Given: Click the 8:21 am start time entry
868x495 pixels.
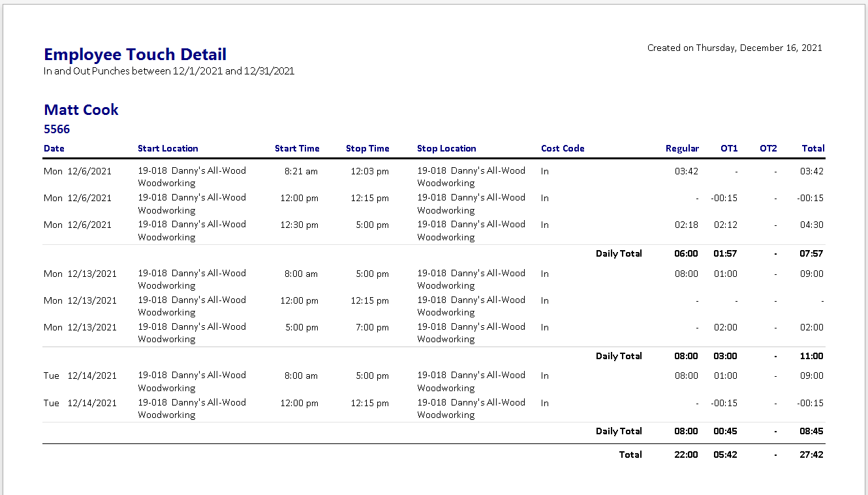Looking at the screenshot, I should [301, 171].
